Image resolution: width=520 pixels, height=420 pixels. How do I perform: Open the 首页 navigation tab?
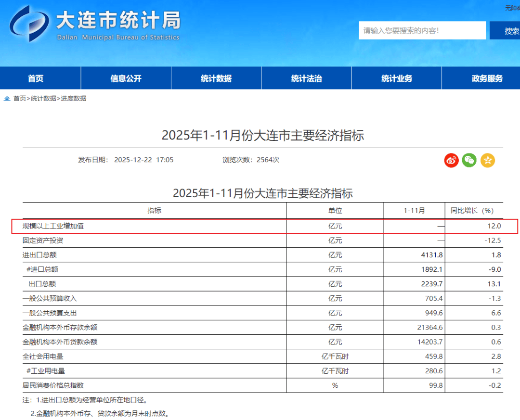coord(36,78)
